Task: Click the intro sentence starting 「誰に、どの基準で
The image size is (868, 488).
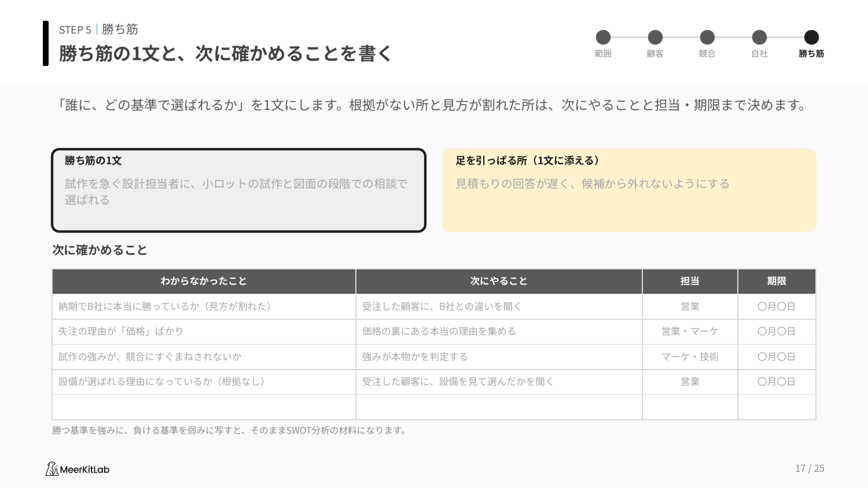Action: pyautogui.click(x=432, y=105)
